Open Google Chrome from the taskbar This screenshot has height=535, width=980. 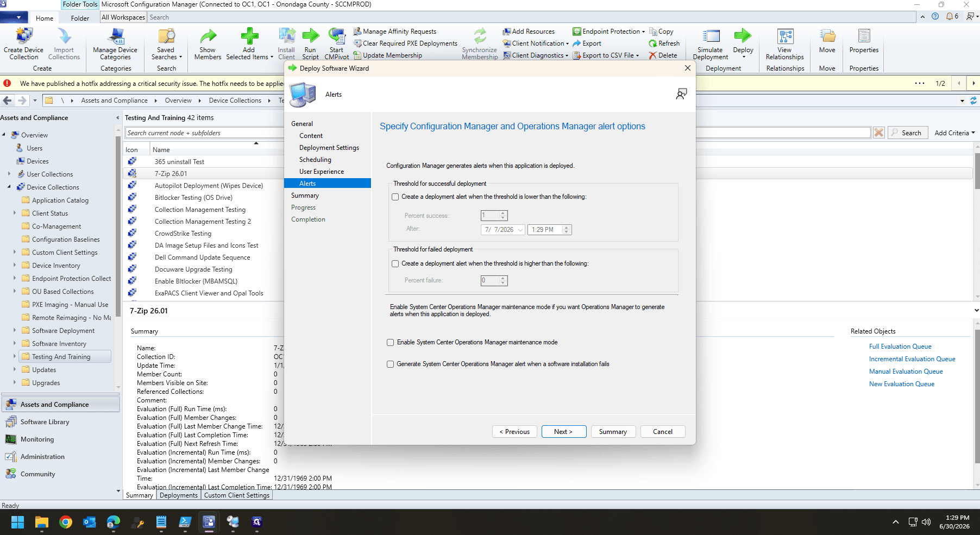click(66, 522)
